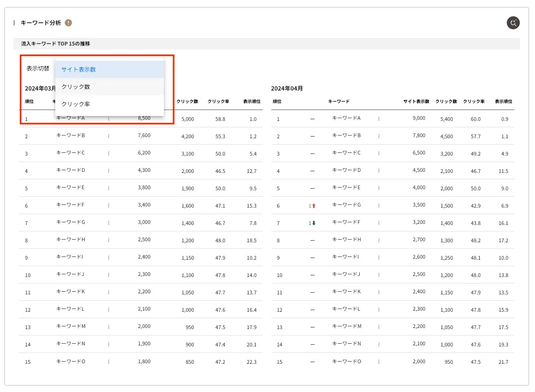Click the 5,400 clicks value for April キーワードA
This screenshot has width=535, height=392.
pos(447,119)
